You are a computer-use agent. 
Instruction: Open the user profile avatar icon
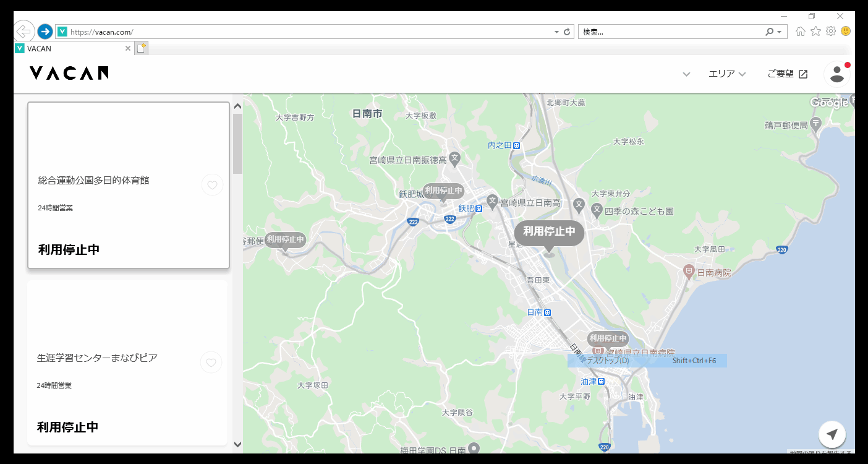(x=837, y=74)
